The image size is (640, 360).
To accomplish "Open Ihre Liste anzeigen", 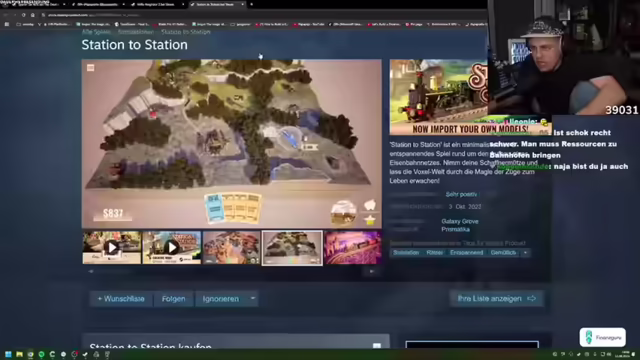I will [496, 298].
